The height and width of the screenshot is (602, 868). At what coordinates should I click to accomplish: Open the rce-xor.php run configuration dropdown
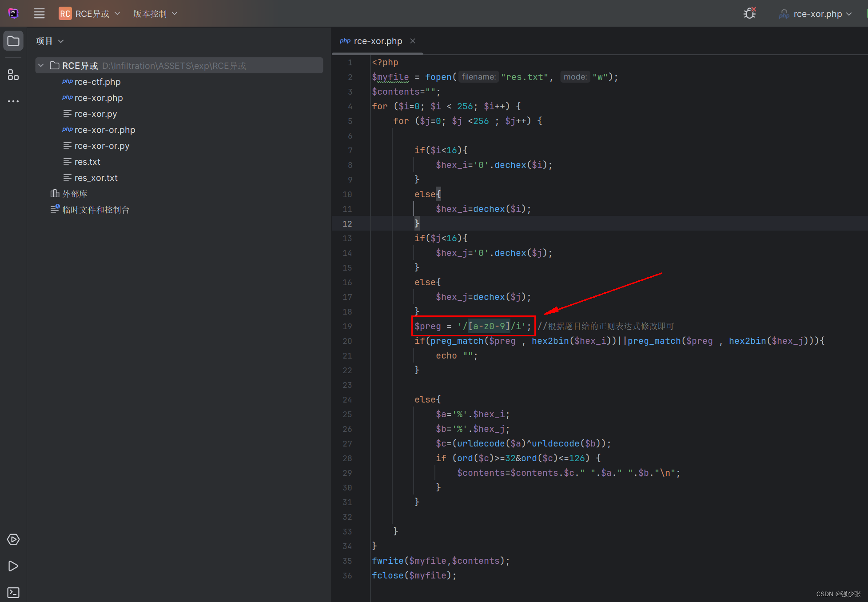pos(815,14)
